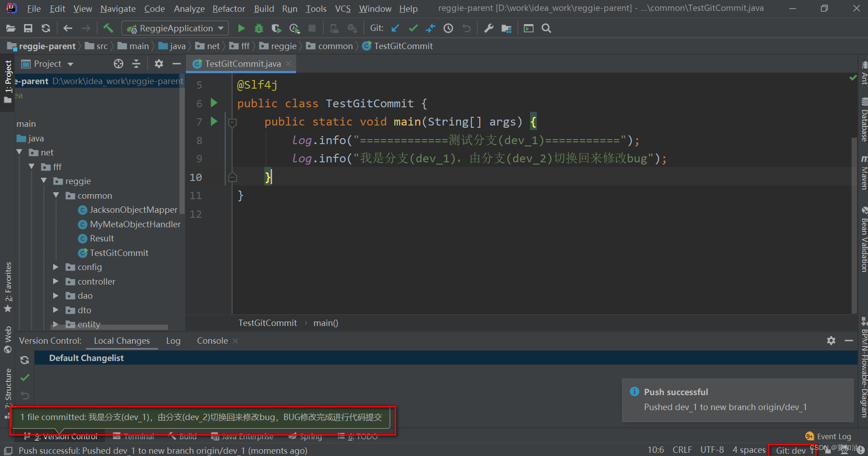Viewport: 868px width, 456px height.
Task: Open Settings wrench icon
Action: click(x=489, y=28)
